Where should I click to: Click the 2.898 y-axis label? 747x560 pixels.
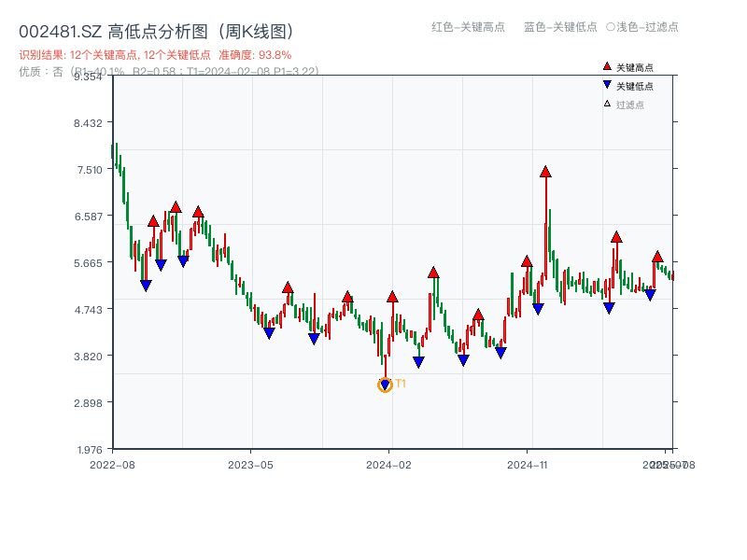click(x=88, y=403)
